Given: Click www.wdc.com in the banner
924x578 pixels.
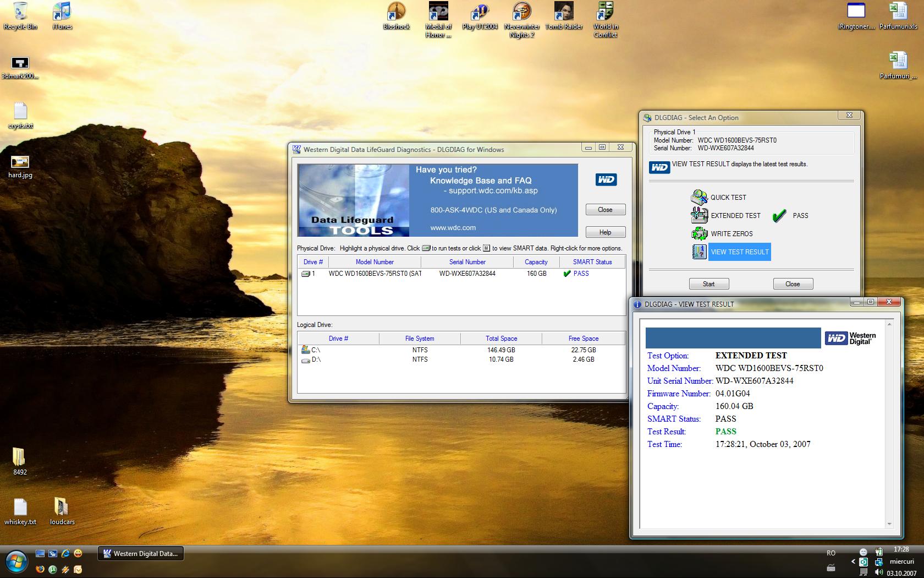Looking at the screenshot, I should (x=453, y=228).
